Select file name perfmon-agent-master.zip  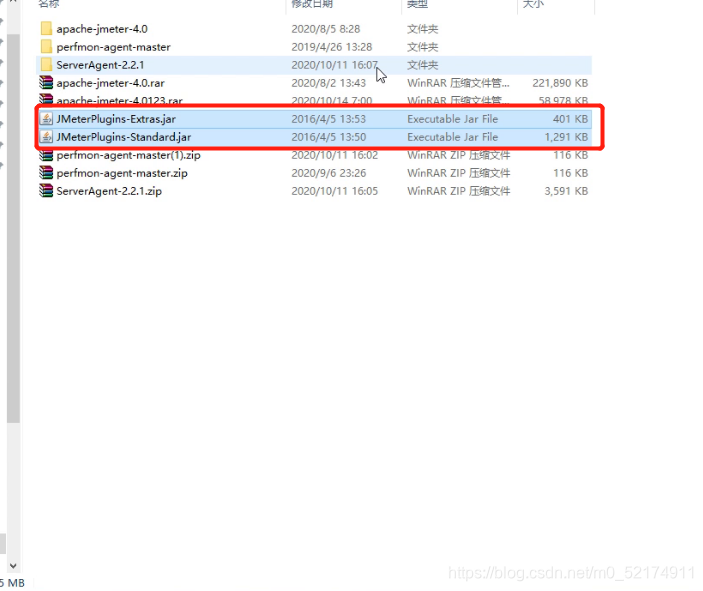click(x=122, y=173)
